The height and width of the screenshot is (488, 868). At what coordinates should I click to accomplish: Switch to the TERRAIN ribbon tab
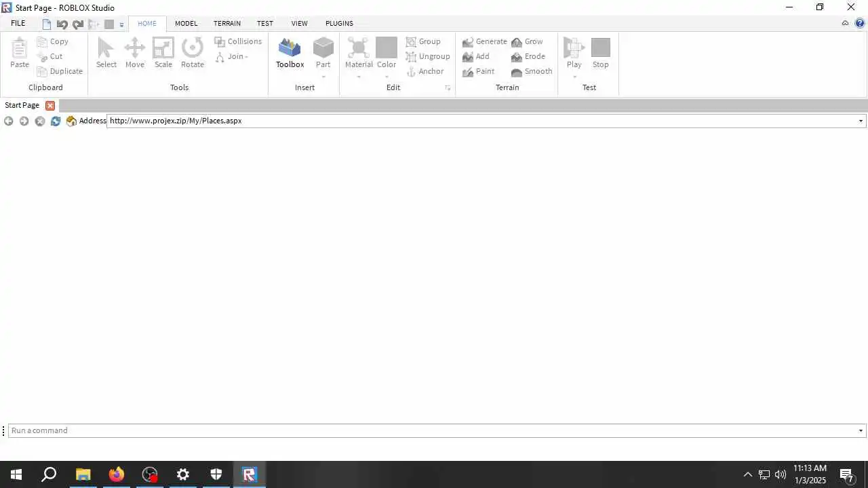tap(227, 23)
